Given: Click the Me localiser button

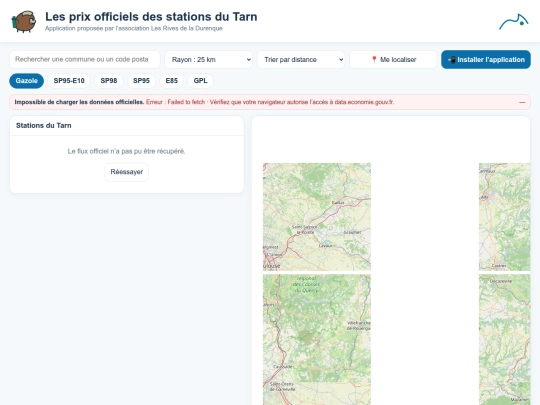Looking at the screenshot, I should coord(393,60).
